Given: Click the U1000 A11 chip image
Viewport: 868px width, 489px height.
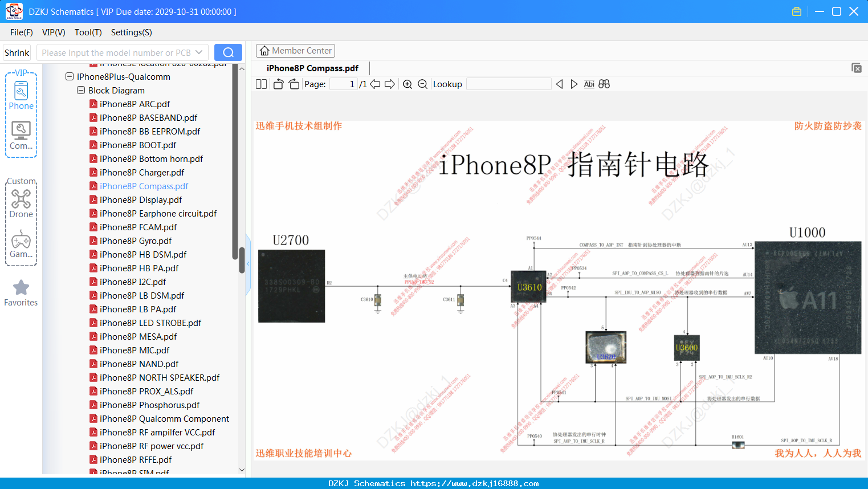Looking at the screenshot, I should point(808,298).
